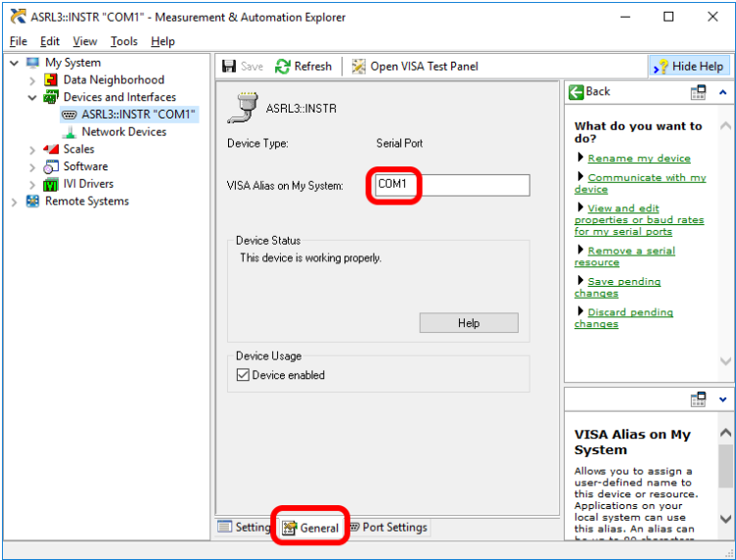Click the Data Neighborhood icon
The image size is (736, 560).
[52, 80]
